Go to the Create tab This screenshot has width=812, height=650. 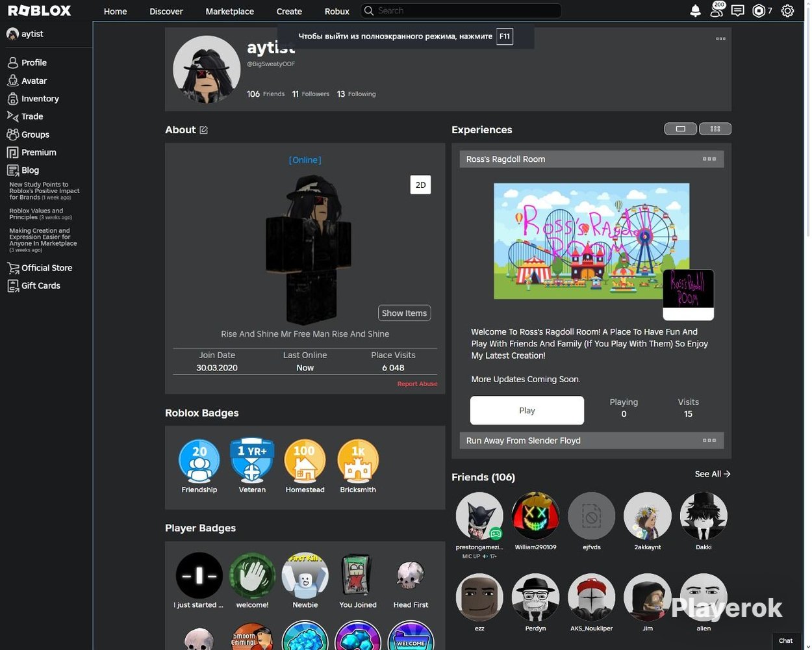(289, 11)
